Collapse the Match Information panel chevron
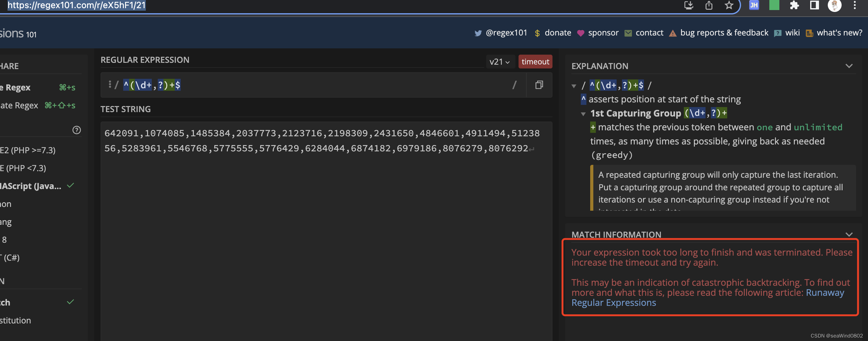The height and width of the screenshot is (341, 868). (x=849, y=234)
